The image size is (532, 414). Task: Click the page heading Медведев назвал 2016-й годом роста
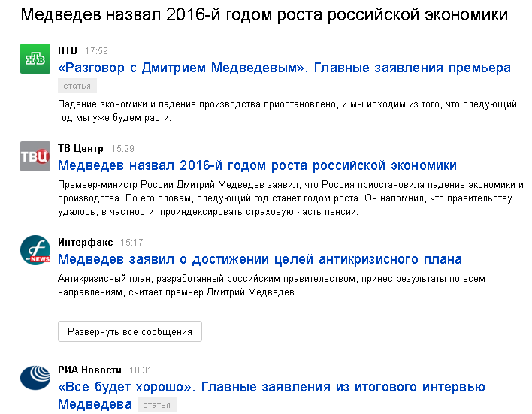point(264,14)
